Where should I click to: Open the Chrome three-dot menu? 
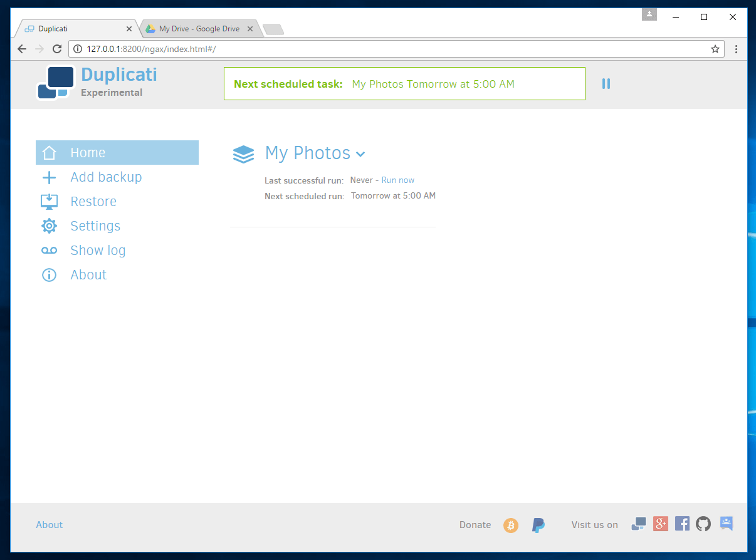[736, 49]
